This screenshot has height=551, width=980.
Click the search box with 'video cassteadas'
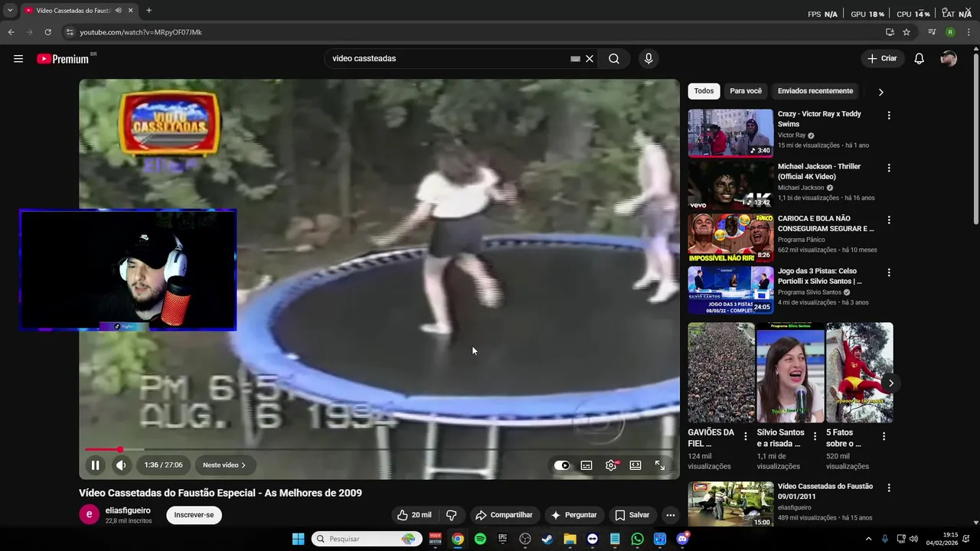pyautogui.click(x=449, y=59)
